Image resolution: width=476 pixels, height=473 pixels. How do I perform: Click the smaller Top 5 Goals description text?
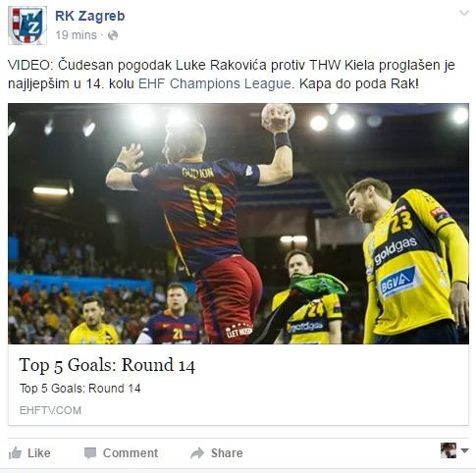pyautogui.click(x=80, y=389)
